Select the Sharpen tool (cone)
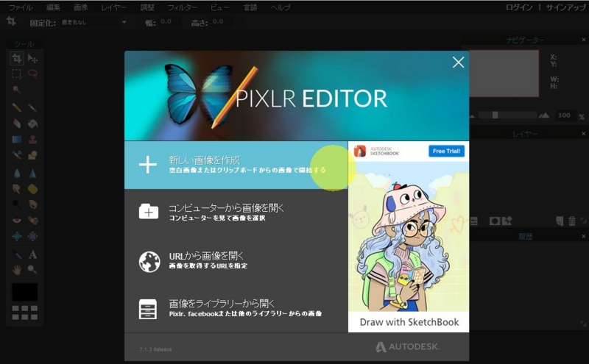 pos(32,174)
